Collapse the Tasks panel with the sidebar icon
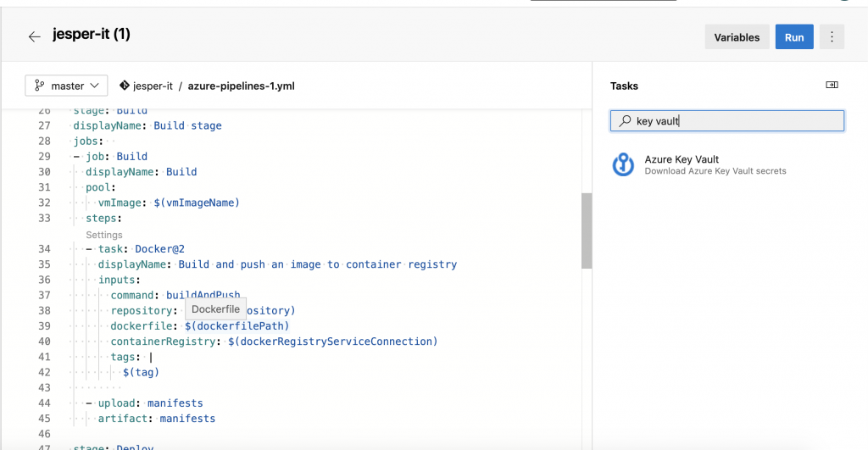Image resolution: width=868 pixels, height=450 pixels. (x=832, y=86)
